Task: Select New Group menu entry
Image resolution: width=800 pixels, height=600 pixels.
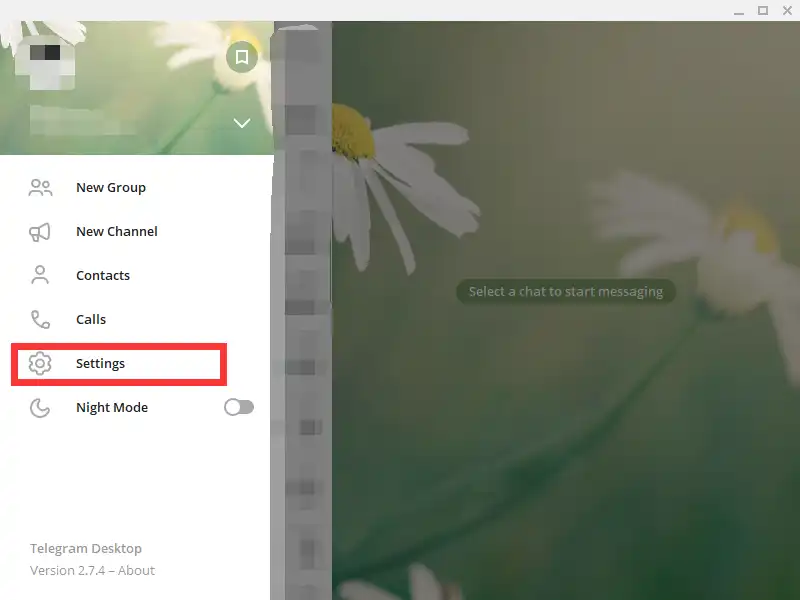Action: coord(111,187)
